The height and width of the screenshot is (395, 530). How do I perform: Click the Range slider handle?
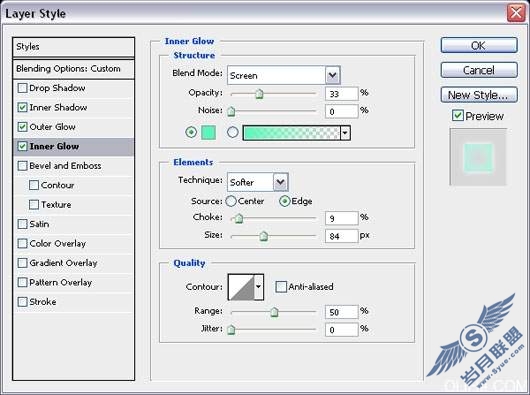click(274, 312)
